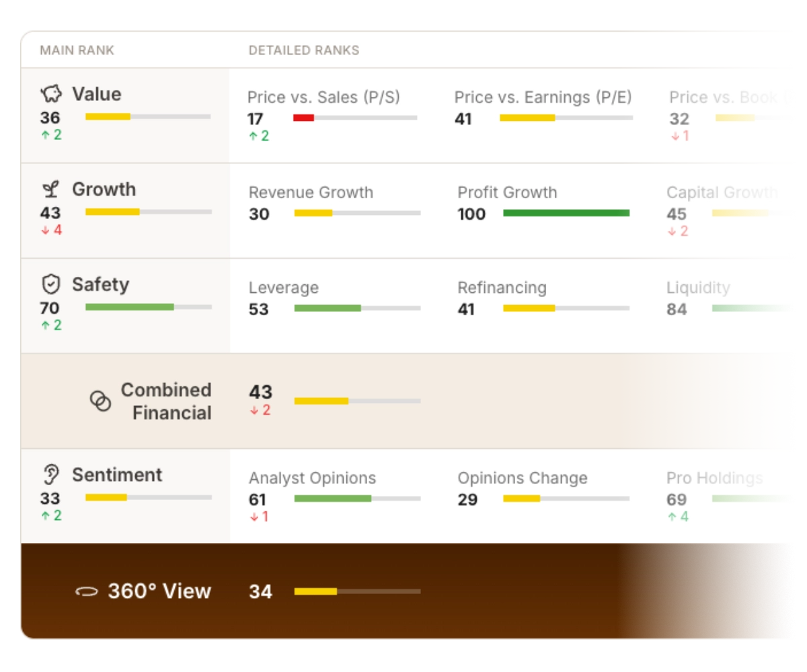Screen dimensions: 807x672
Task: Click the Sentiment main rank bar
Action: point(149,497)
